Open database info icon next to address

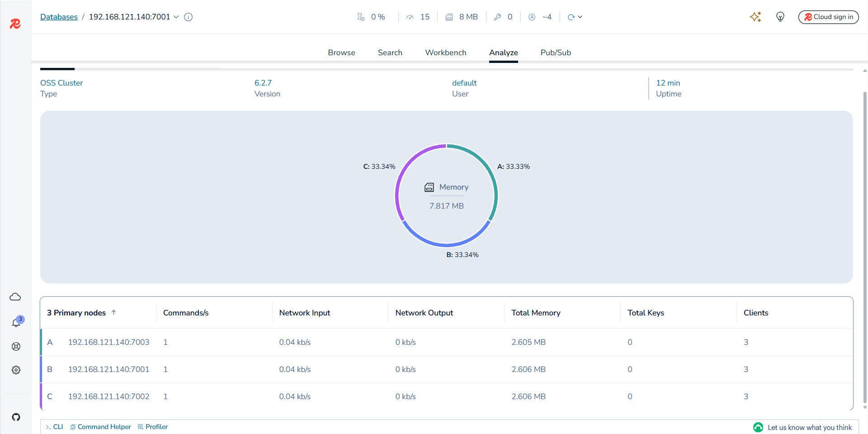(189, 17)
